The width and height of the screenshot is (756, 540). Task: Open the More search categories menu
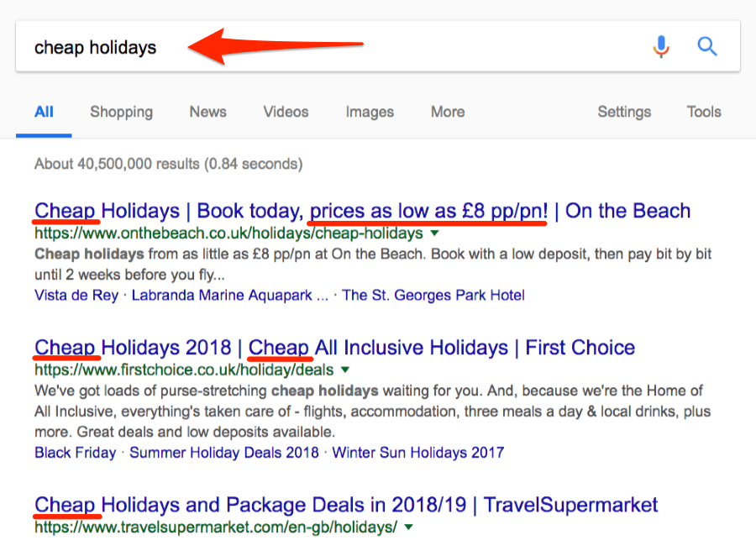coord(447,112)
